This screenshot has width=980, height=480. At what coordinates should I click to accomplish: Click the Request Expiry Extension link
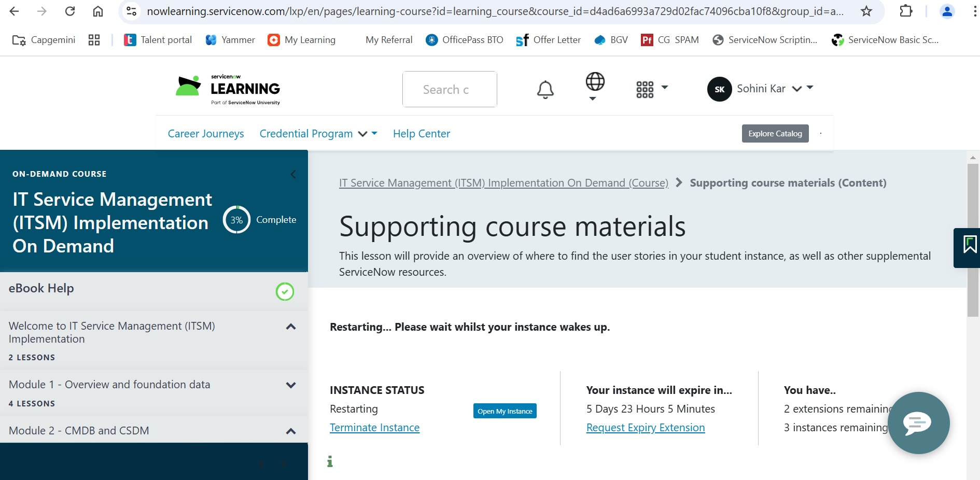[645, 428]
